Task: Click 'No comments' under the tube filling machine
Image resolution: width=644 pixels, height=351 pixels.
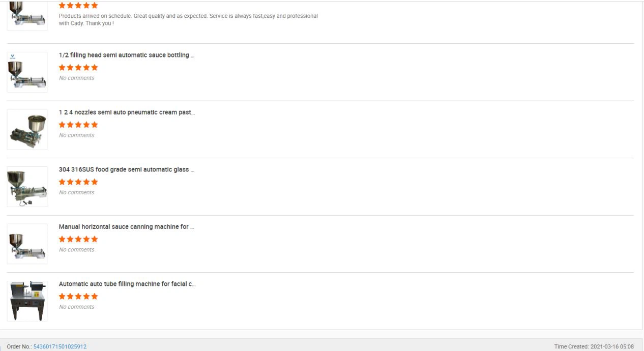Action: click(76, 307)
